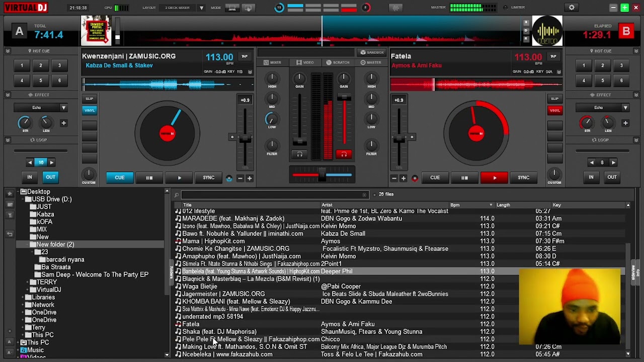
Task: Toggle VINYL mode on deck A
Action: pyautogui.click(x=90, y=110)
